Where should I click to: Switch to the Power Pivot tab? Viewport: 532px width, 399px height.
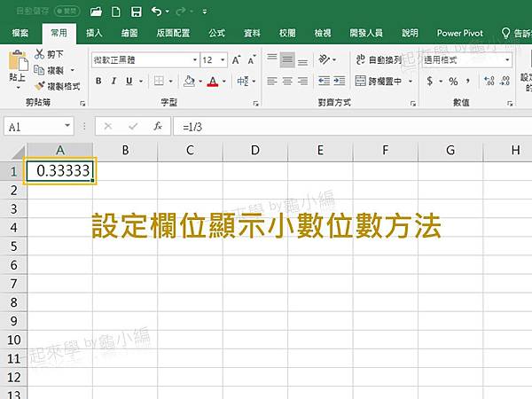pyautogui.click(x=459, y=33)
